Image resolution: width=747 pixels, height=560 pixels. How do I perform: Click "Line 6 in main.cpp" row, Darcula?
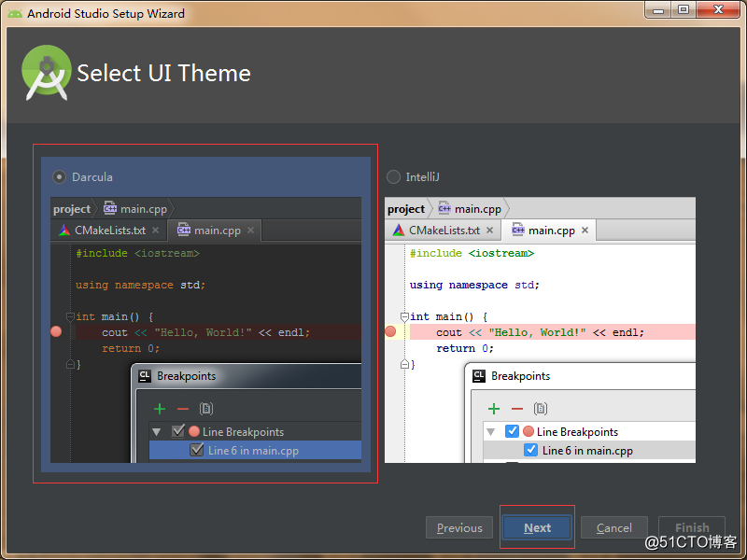pyautogui.click(x=255, y=450)
